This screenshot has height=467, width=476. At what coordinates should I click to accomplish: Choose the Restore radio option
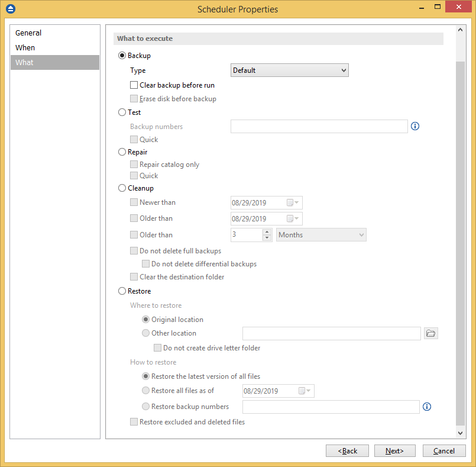coord(122,291)
